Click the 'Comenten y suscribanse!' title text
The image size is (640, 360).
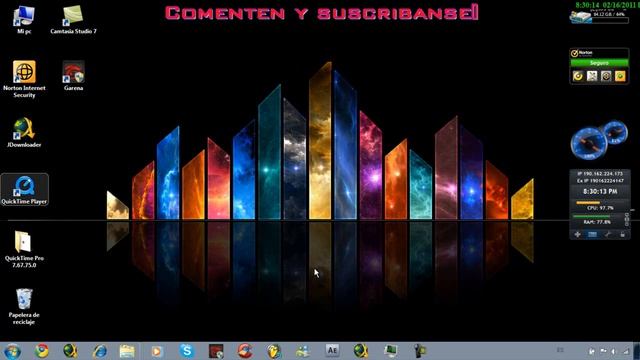[x=322, y=13]
